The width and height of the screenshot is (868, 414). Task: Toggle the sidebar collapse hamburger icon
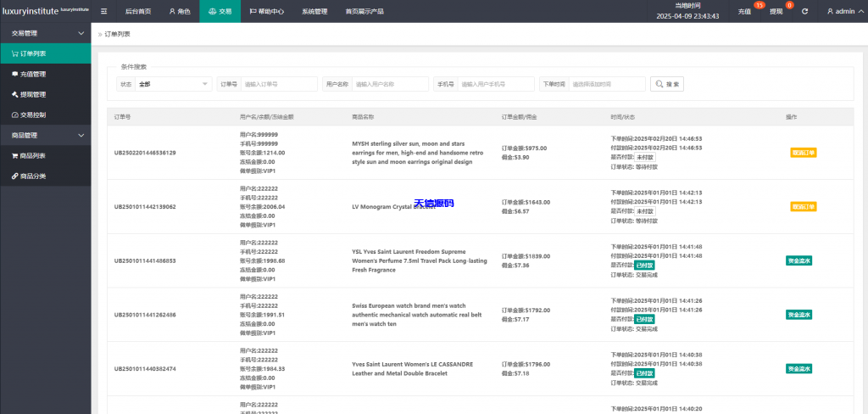point(104,11)
